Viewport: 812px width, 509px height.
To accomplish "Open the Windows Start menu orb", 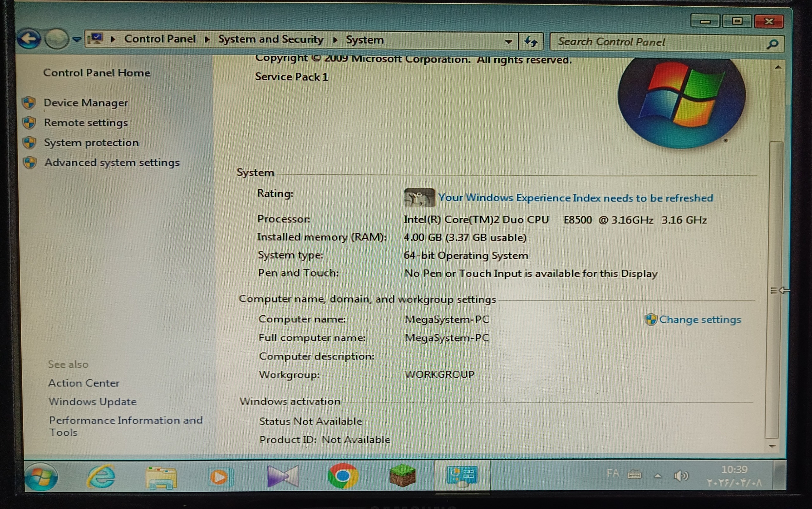I will 42,477.
